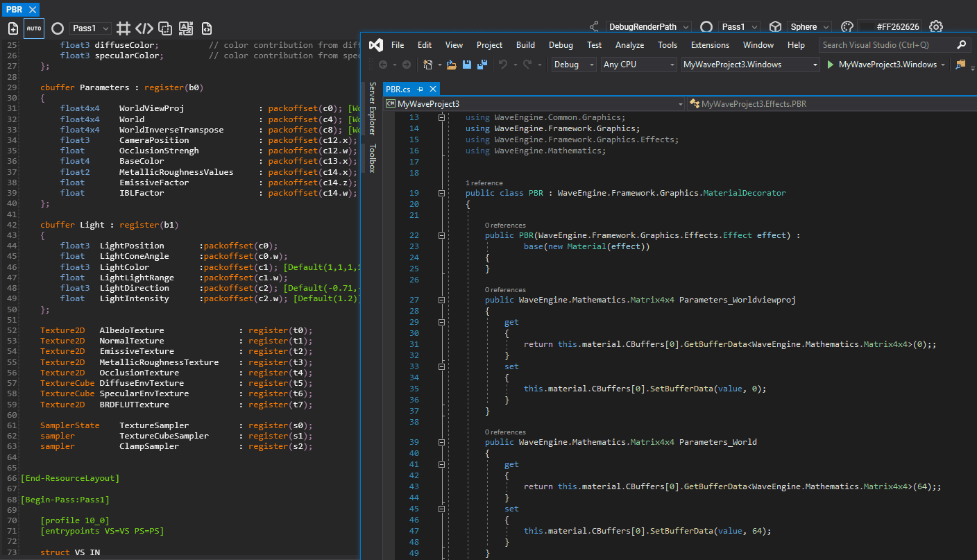Collapse the PBR constructor at line 22
This screenshot has width=977, height=560.
441,235
